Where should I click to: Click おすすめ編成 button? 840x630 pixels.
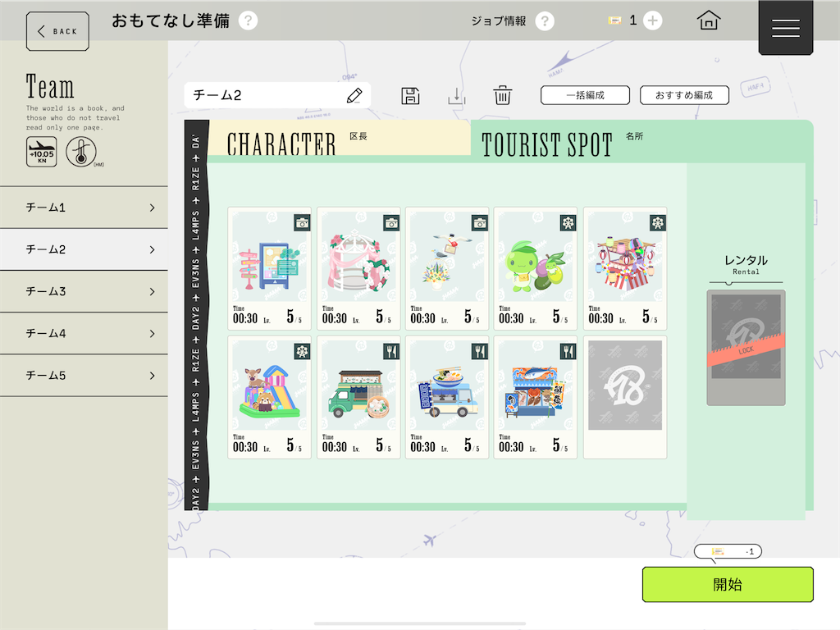pos(684,95)
